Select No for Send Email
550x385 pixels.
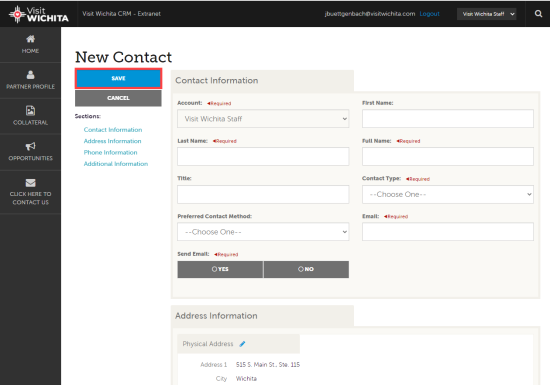click(306, 269)
